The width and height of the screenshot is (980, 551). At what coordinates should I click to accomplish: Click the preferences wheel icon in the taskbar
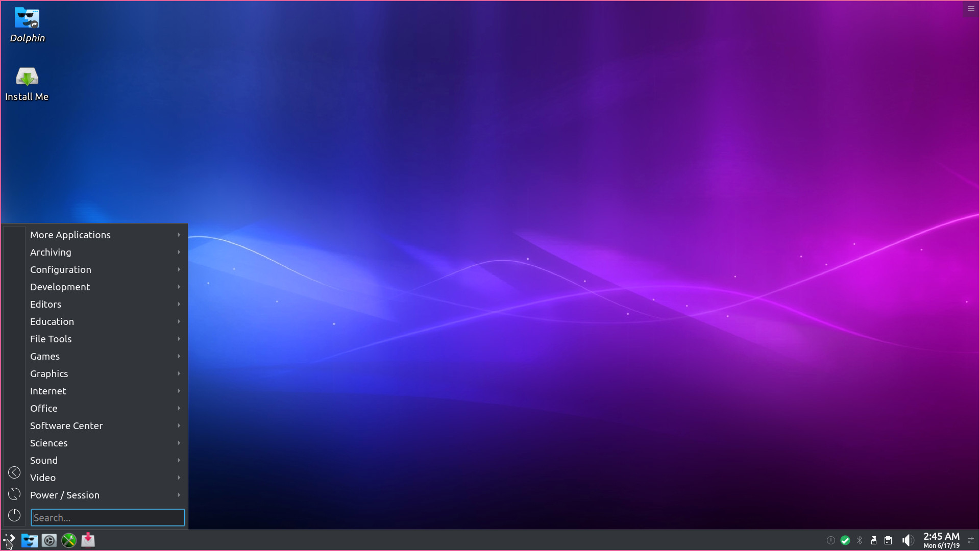tap(49, 540)
